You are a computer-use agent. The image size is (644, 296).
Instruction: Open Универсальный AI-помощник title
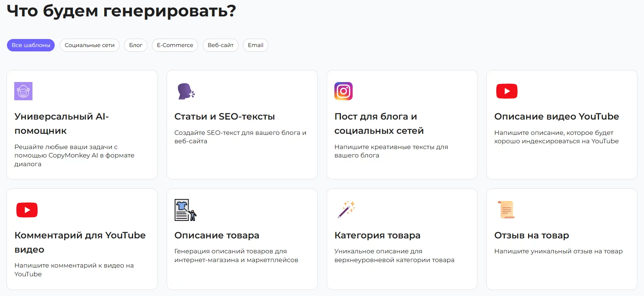(x=62, y=124)
